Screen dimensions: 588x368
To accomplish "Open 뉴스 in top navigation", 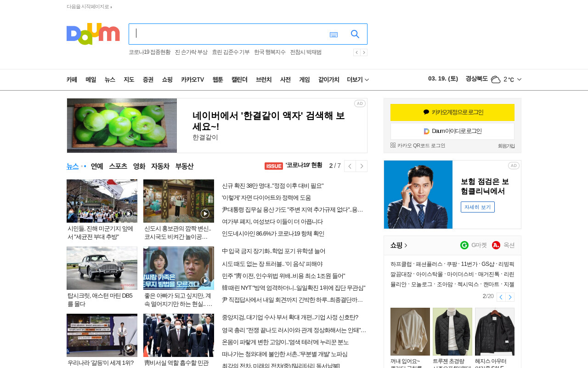I will (110, 80).
